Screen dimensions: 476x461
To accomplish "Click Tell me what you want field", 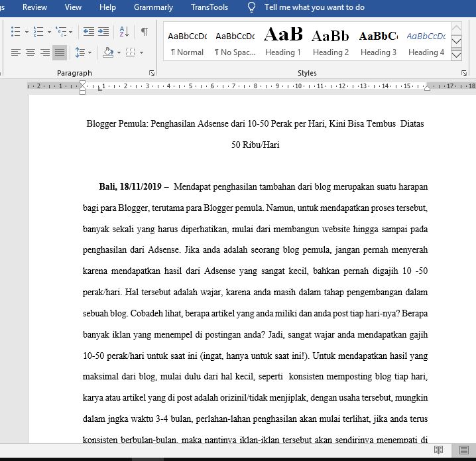I will coord(314,7).
